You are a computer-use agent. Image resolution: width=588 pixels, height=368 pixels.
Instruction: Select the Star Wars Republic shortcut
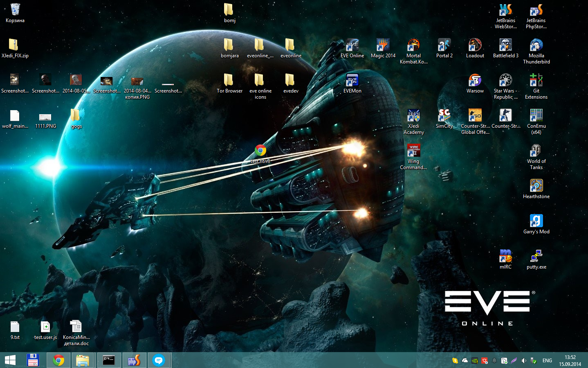[505, 87]
